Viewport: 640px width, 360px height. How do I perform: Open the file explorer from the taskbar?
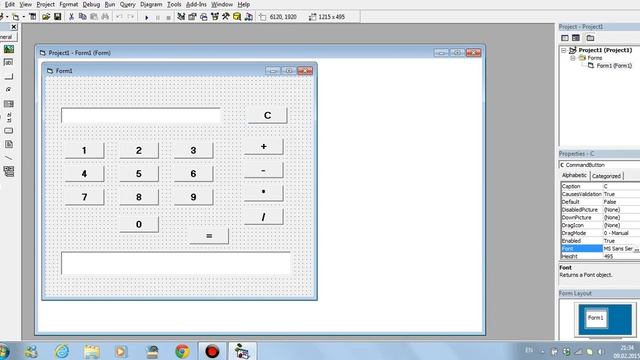pos(91,351)
